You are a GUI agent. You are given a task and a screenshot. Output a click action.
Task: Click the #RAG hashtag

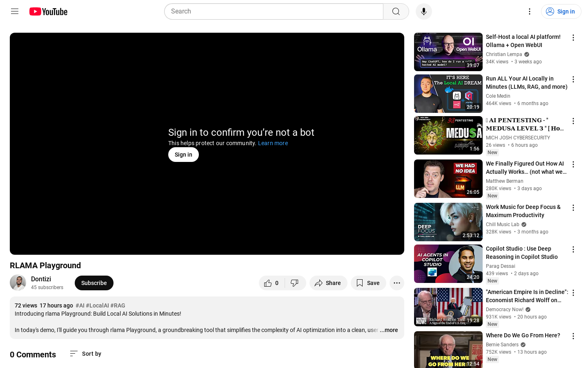[118, 305]
